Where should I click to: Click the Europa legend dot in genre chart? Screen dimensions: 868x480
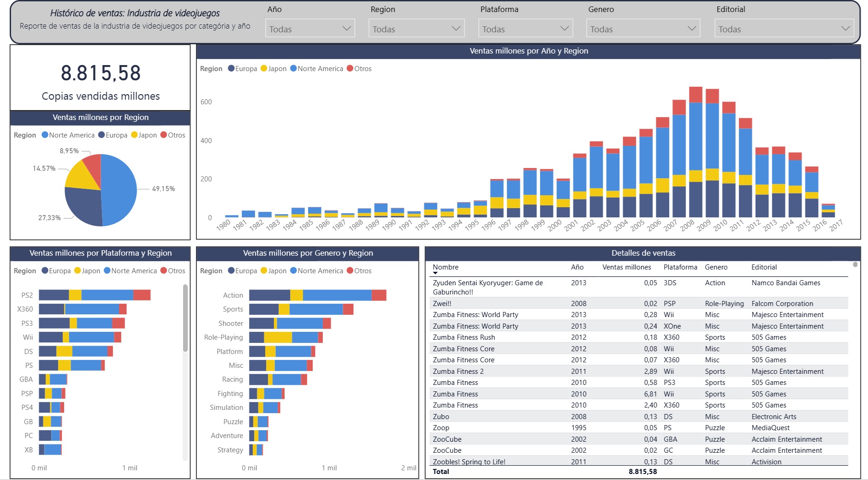232,270
